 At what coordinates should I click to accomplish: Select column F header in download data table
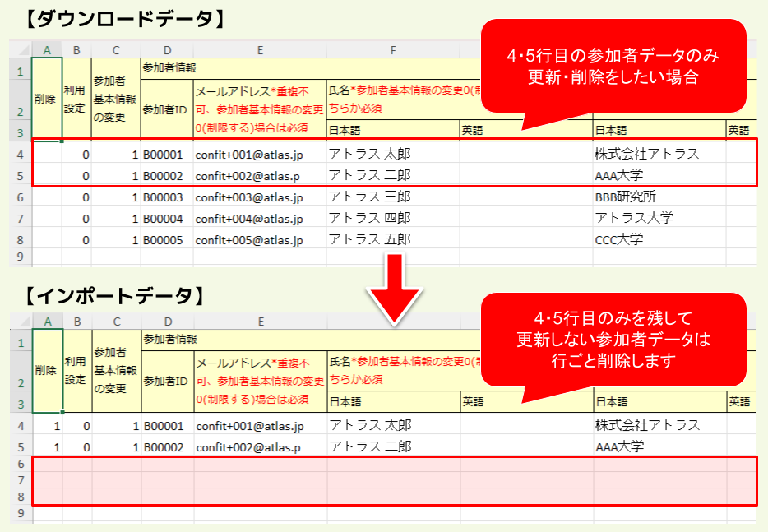click(x=393, y=50)
